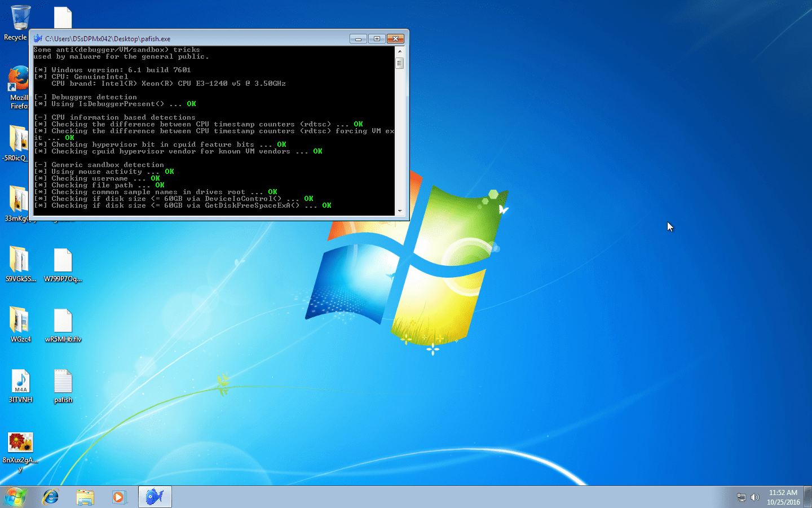Click the 'Windows version: 6.1 build 7601' line
The width and height of the screenshot is (812, 508).
tap(112, 70)
